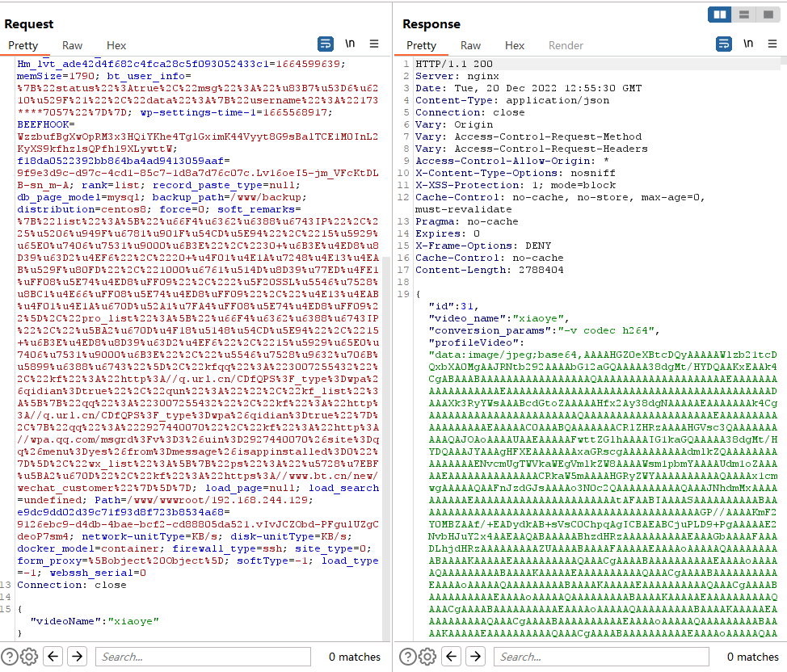Open the Request panel hamburger options menu
The width and height of the screenshot is (787, 672).
pos(374,44)
